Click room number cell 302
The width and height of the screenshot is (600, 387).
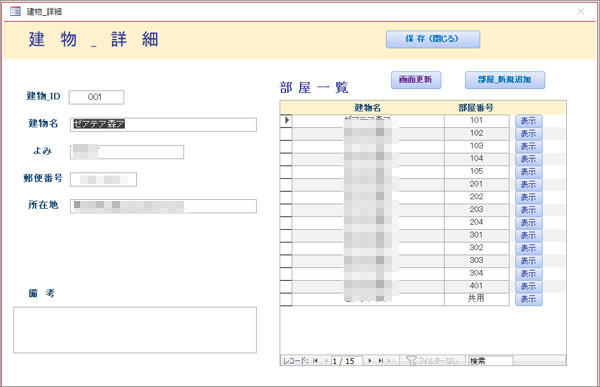click(477, 248)
